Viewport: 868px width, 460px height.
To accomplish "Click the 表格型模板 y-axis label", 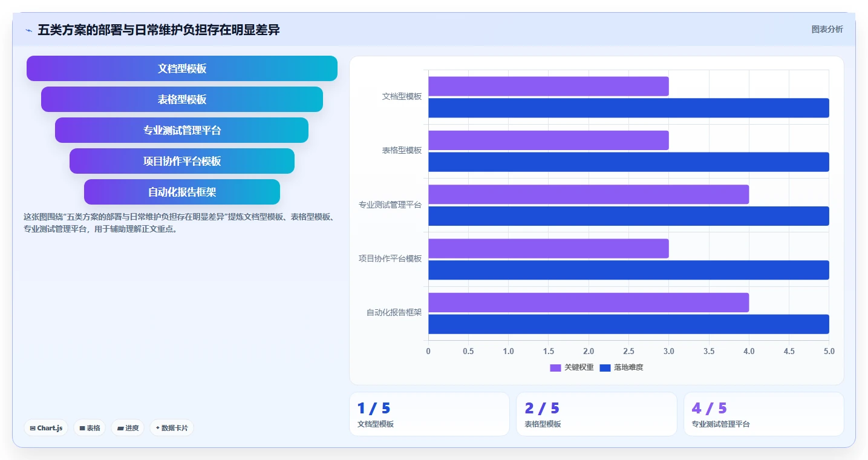I will tap(402, 150).
